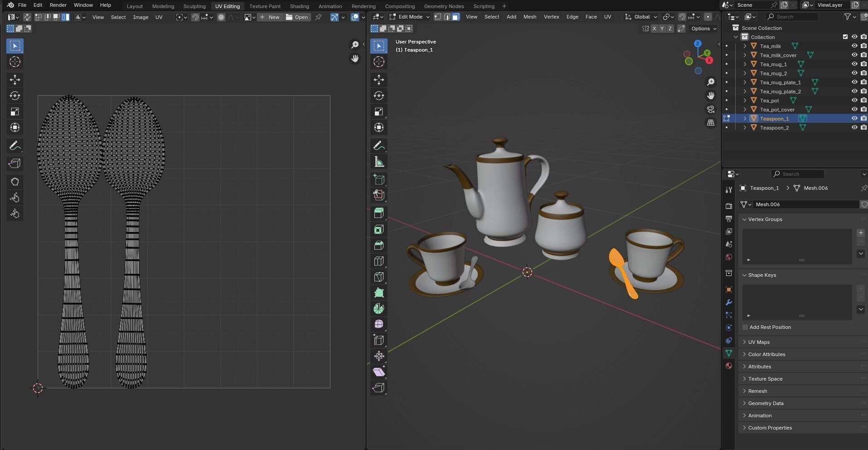The width and height of the screenshot is (868, 450).
Task: Toggle camera view in 3D viewport
Action: tap(711, 109)
